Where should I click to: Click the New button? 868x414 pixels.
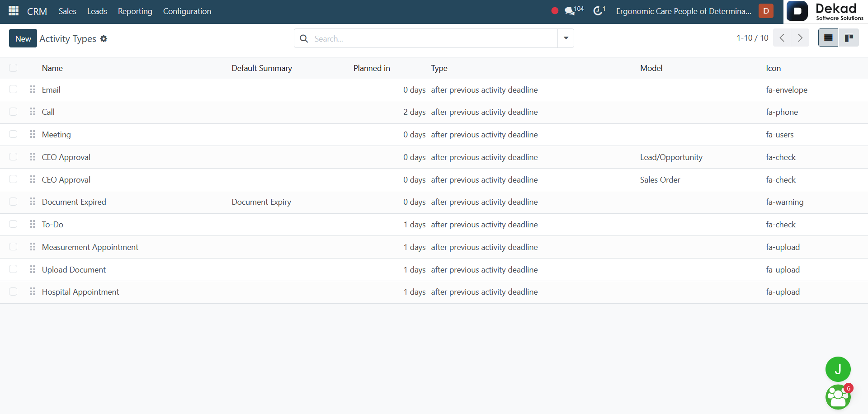click(23, 38)
